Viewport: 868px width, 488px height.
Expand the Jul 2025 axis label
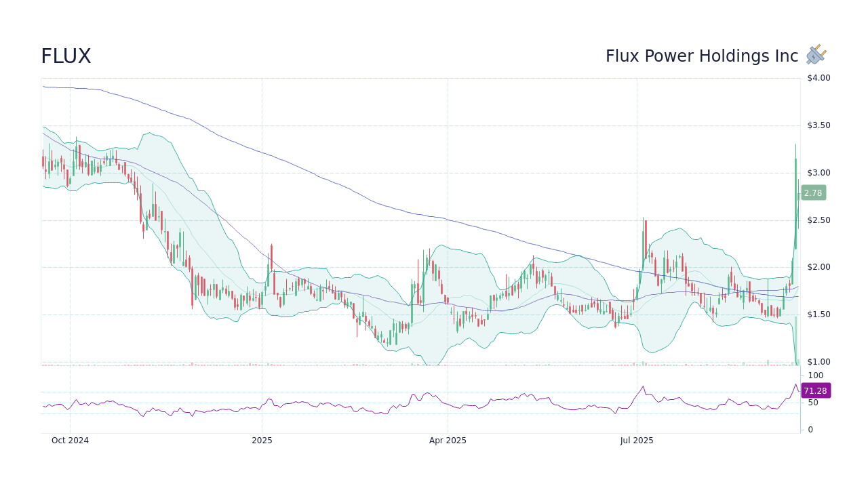click(x=636, y=440)
